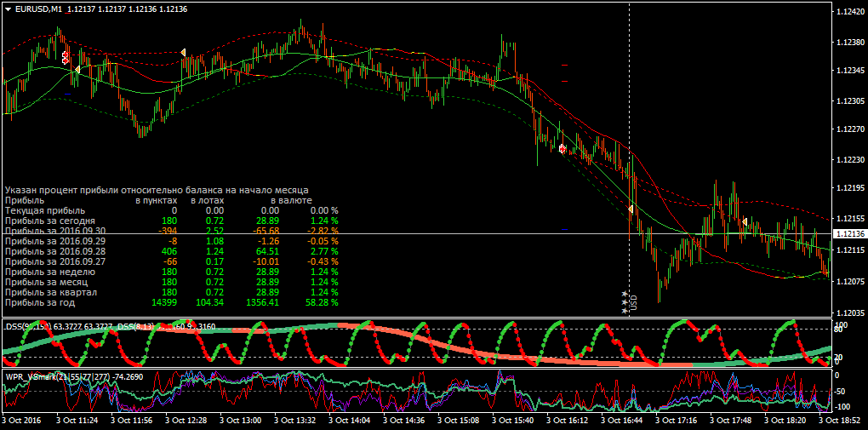
Task: Click the '3 Oct 11:24' time label
Action: point(78,421)
